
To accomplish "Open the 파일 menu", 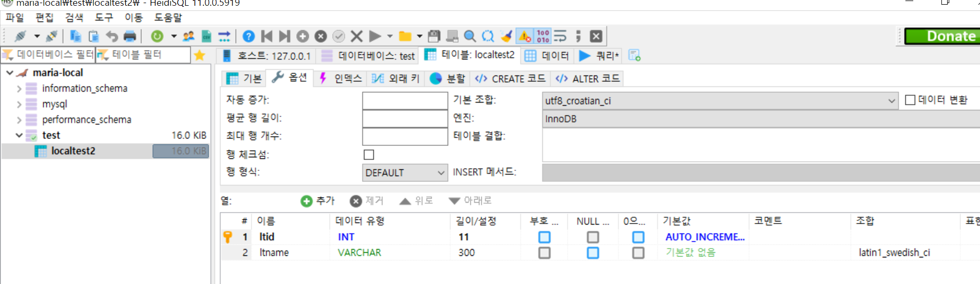I will pos(15,17).
